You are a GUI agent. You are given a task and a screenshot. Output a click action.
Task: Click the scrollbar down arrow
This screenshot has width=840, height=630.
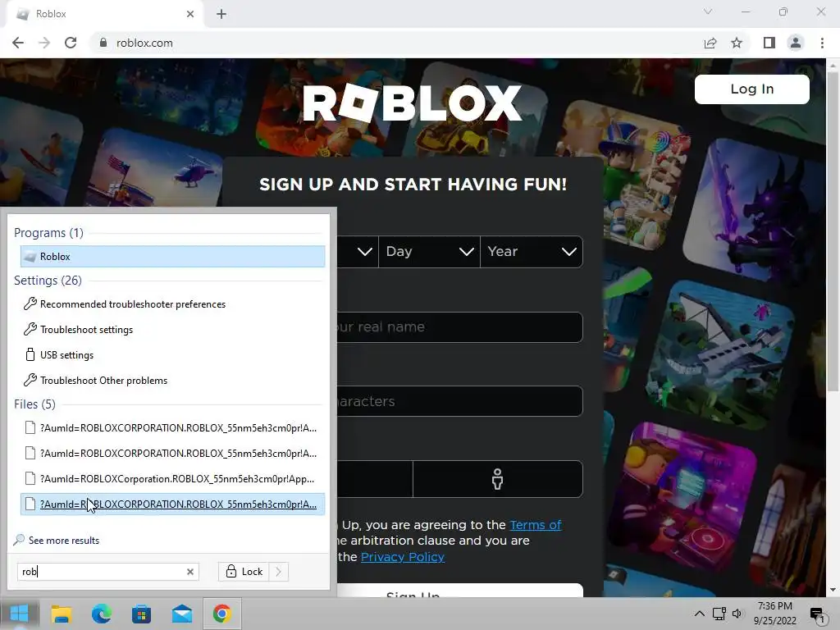point(833,590)
